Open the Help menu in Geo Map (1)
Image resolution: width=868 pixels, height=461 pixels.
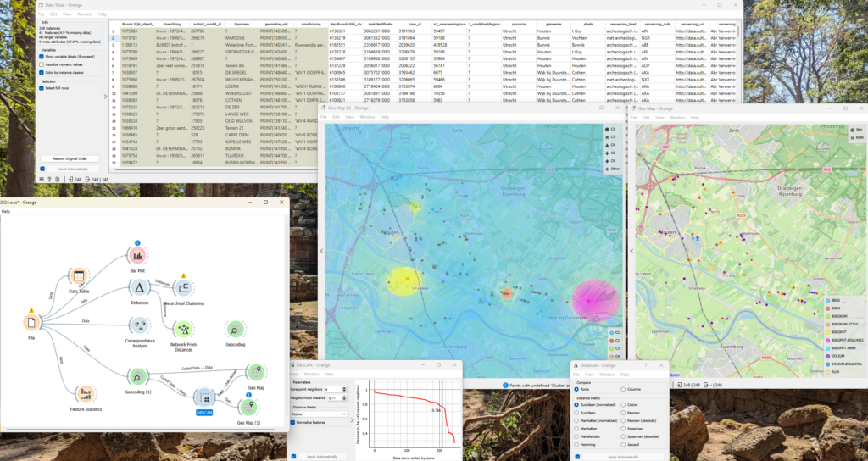point(384,117)
